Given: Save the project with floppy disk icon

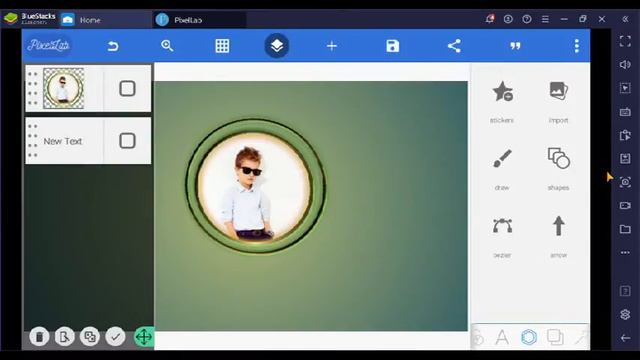Looking at the screenshot, I should pyautogui.click(x=393, y=46).
